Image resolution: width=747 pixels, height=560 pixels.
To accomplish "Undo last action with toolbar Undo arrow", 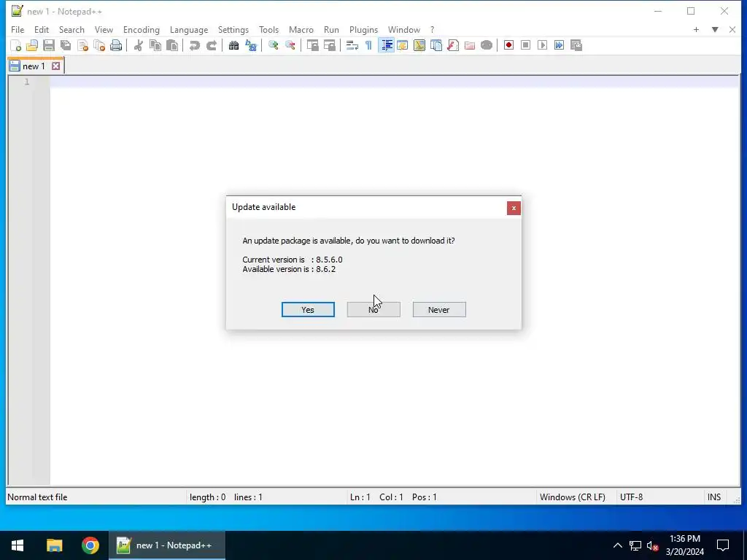I will (194, 45).
